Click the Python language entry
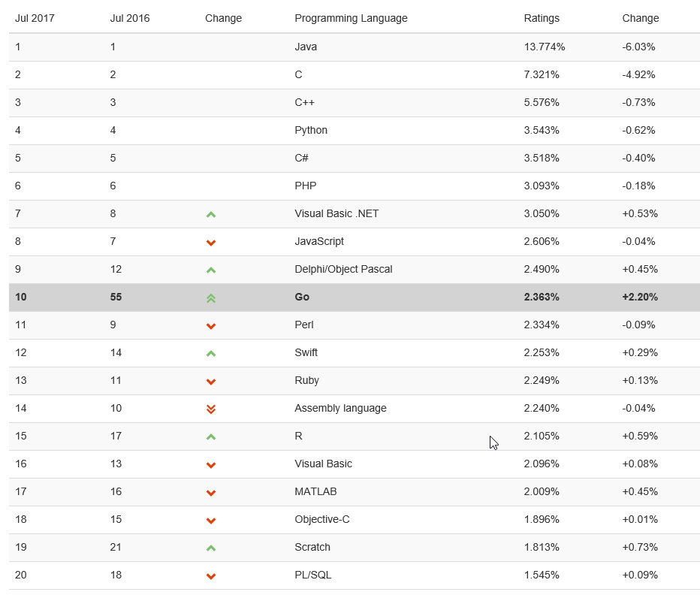Image resolution: width=700 pixels, height=598 pixels. [x=311, y=131]
